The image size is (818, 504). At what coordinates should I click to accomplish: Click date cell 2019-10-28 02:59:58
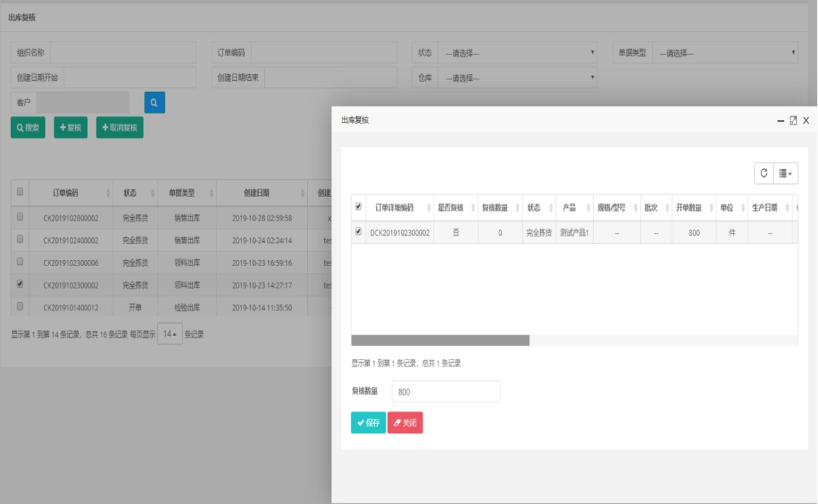click(x=262, y=218)
